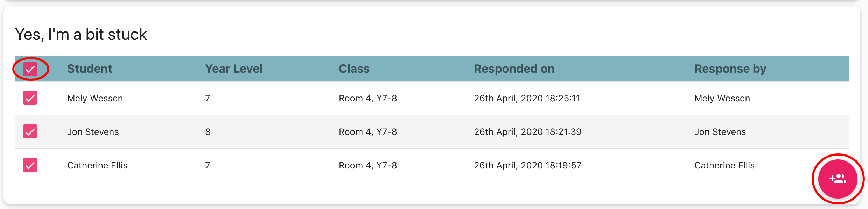Viewport: 868px width, 209px height.
Task: Uncheck the Mely Wessen row checkbox
Action: (x=30, y=98)
